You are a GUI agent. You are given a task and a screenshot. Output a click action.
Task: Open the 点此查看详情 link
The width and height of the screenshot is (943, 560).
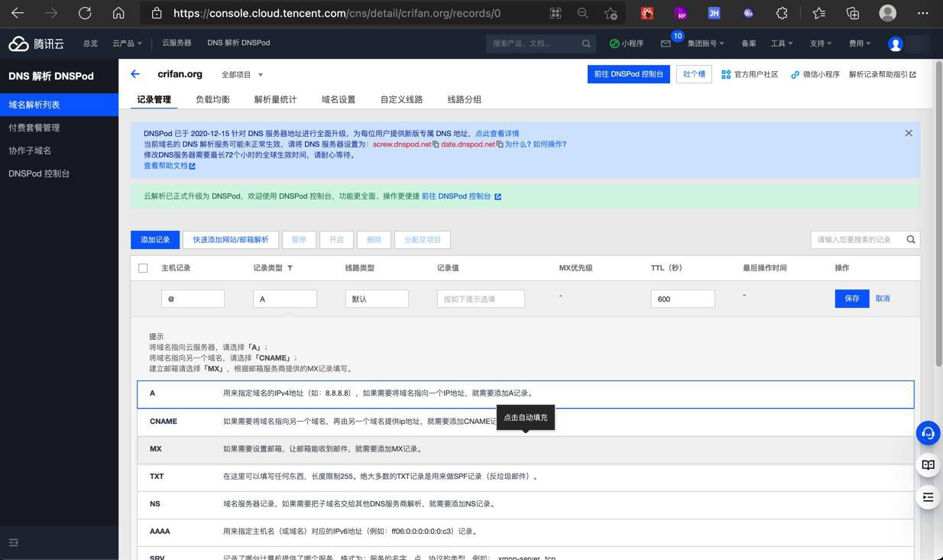point(497,134)
